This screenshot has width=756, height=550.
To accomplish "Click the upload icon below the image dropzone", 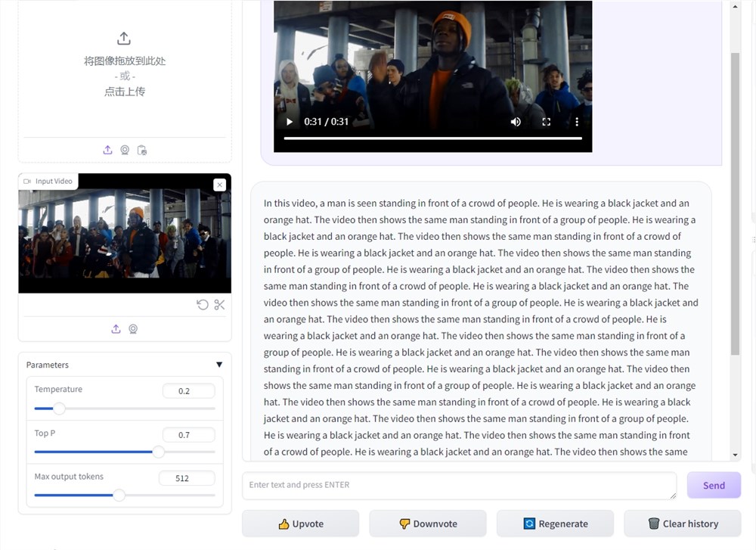I will pyautogui.click(x=107, y=150).
